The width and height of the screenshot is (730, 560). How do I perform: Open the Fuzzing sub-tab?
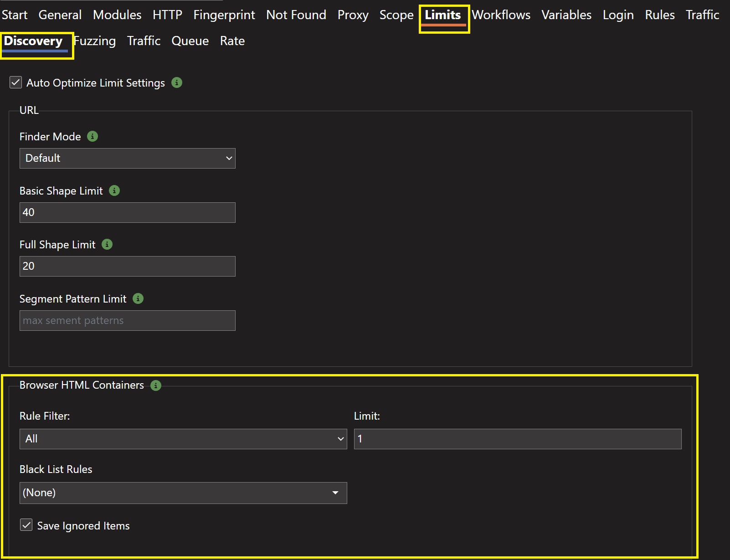click(95, 41)
